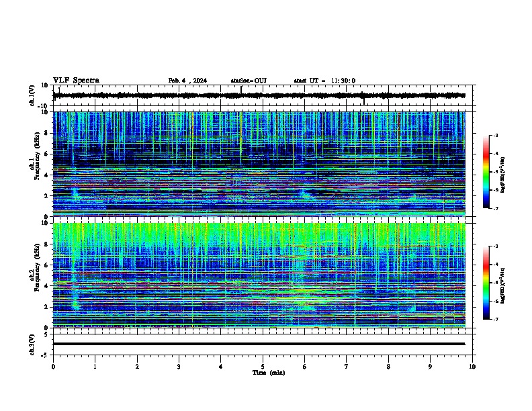Click the "Time (min)" axis title

[269, 373]
